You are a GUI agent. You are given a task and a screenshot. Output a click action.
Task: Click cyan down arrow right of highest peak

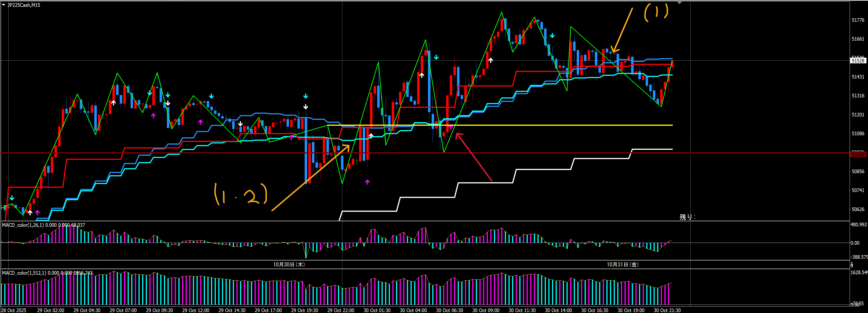point(552,35)
